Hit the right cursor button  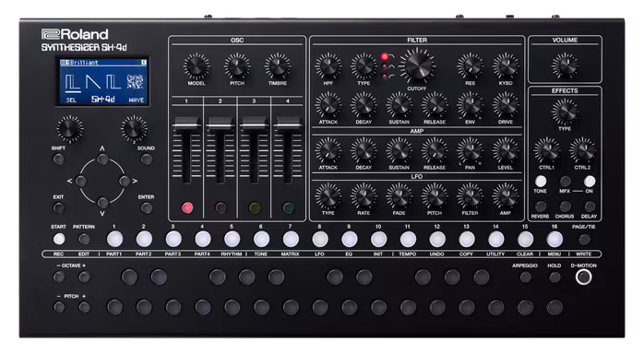(125, 181)
